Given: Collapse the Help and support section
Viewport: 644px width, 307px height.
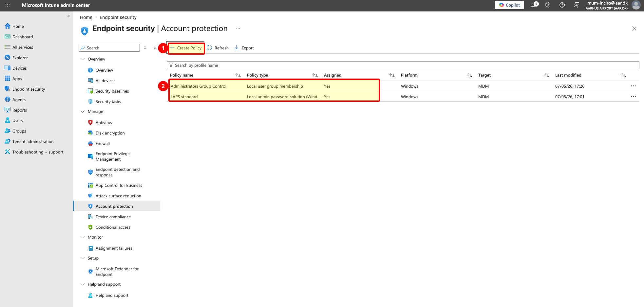Looking at the screenshot, I should click(83, 284).
